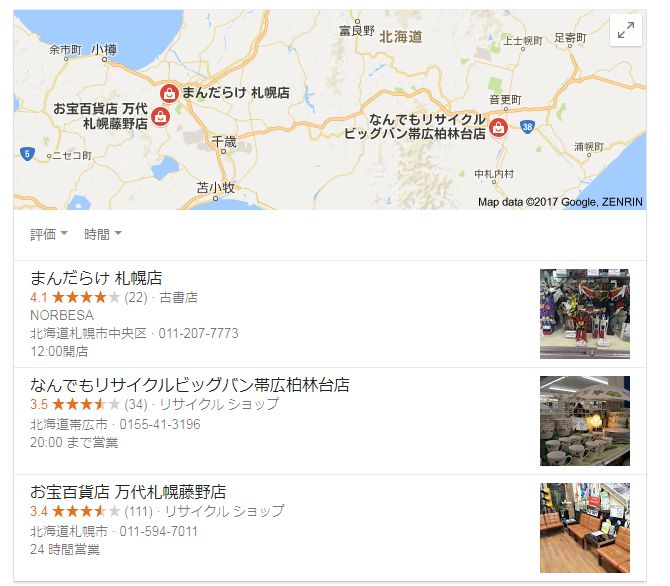View the teacups shop photo thumbnail
Viewport: 670px width, 586px height.
[x=585, y=421]
